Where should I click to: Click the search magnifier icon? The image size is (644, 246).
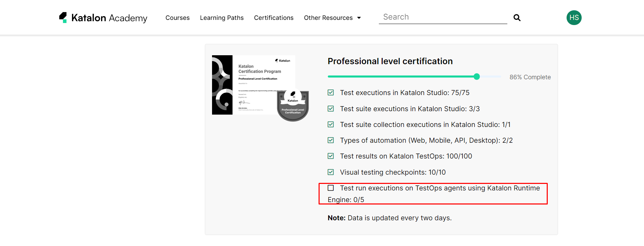coord(517,18)
